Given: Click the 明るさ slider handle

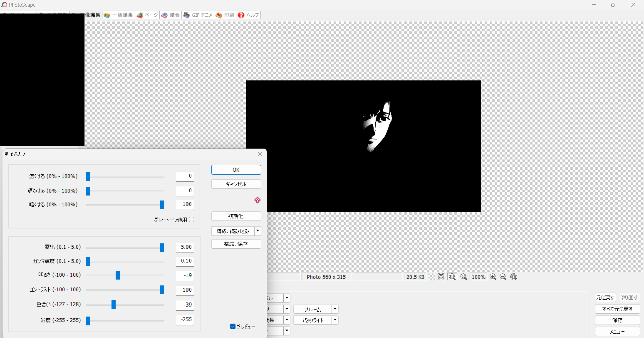Looking at the screenshot, I should click(118, 275).
